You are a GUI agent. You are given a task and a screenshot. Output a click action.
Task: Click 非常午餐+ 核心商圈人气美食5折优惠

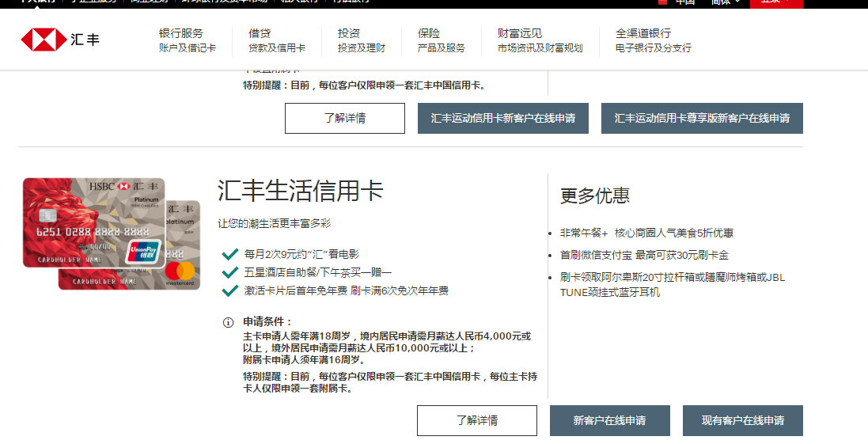[646, 233]
